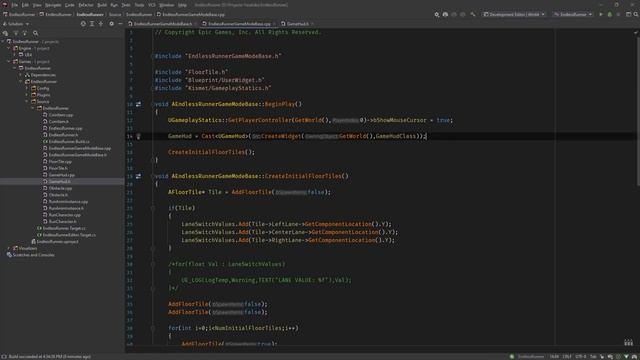Expand the UE4 node
Image resolution: width=640 pixels, height=360 pixels.
tap(15, 55)
